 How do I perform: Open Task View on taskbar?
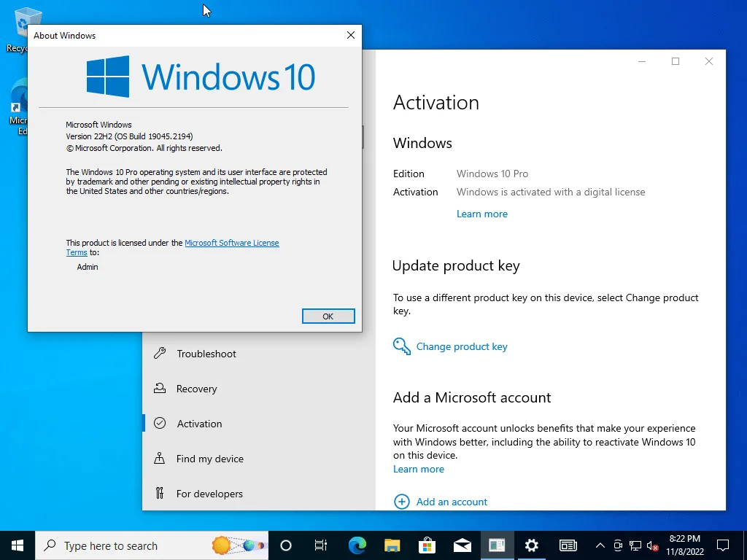(x=321, y=545)
